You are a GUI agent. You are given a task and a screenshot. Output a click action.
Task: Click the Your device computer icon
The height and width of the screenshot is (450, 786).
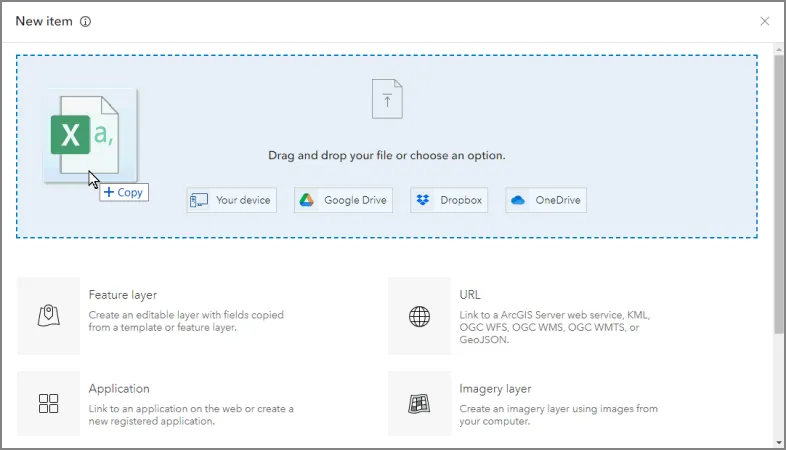click(x=200, y=200)
